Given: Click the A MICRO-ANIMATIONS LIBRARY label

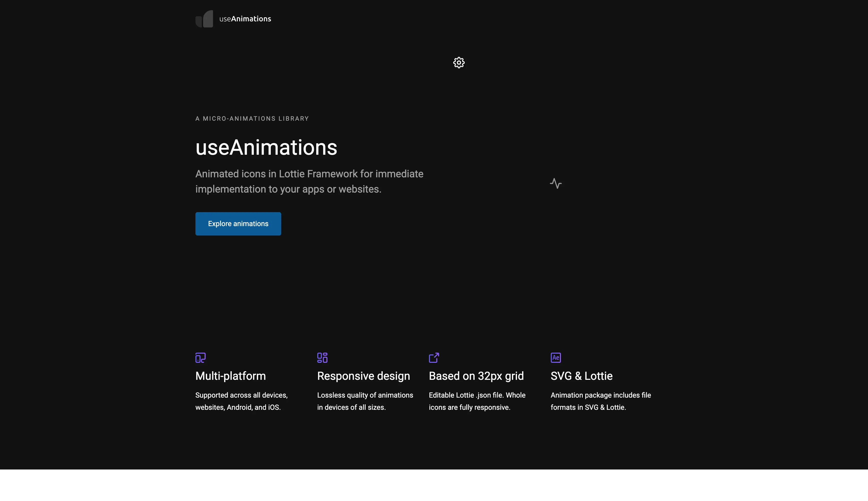Looking at the screenshot, I should coord(252,119).
